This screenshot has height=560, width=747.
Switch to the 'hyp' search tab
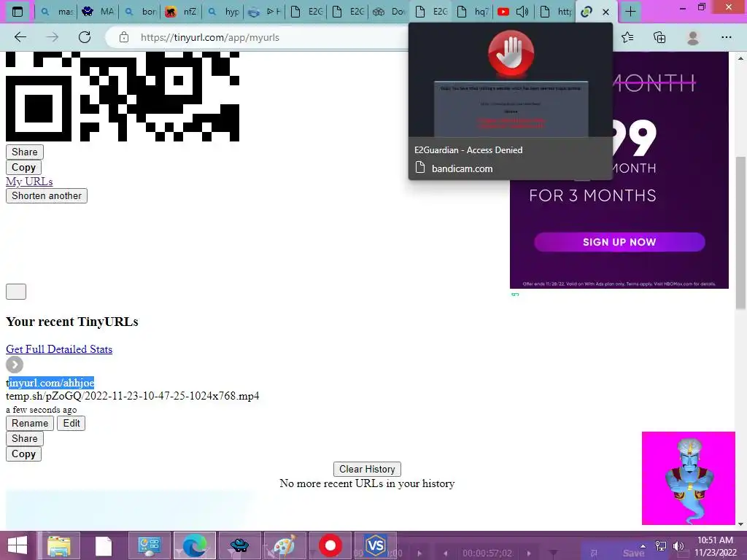(223, 12)
